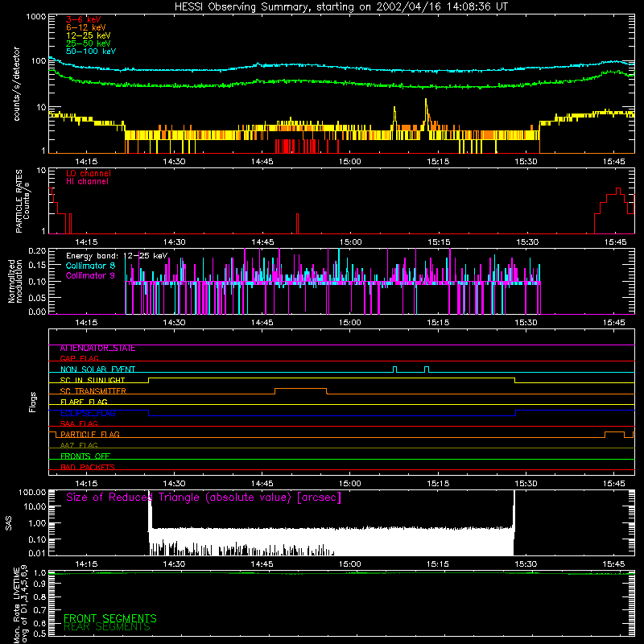Click the ATTENUATOR_STATE flag label
This screenshot has width=644, height=644.
(97, 349)
